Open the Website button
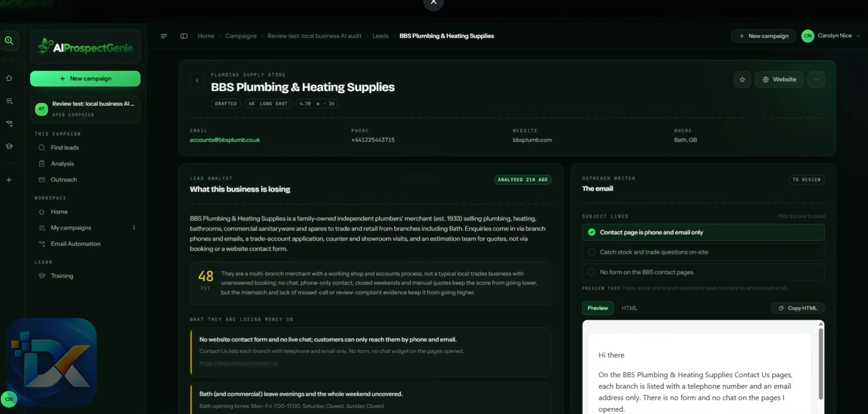This screenshot has width=868, height=414. [779, 79]
